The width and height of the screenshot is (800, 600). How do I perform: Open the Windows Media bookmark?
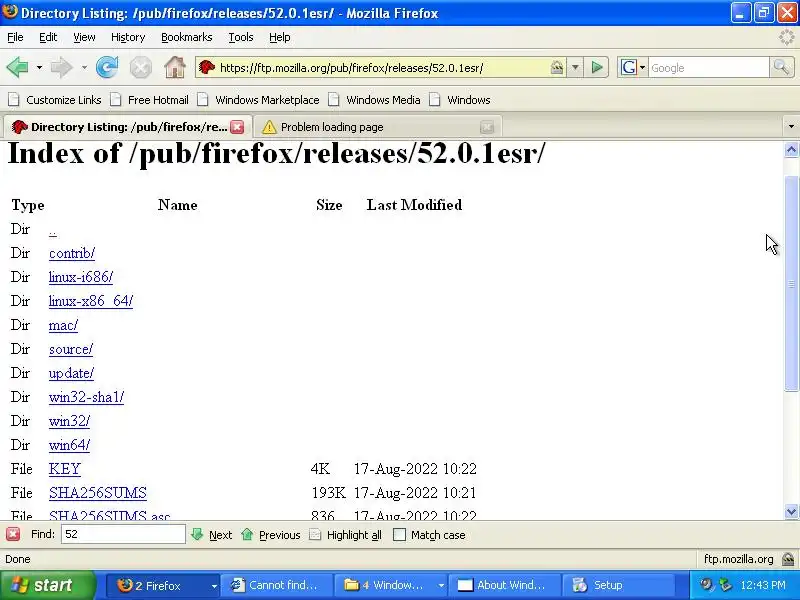click(374, 100)
